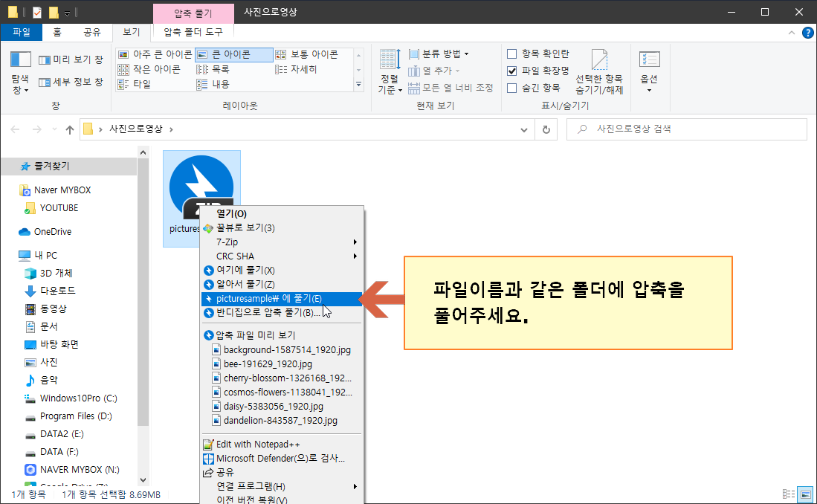Toggle 숨긴 항목 checkbox
Viewport: 817px width, 504px height.
pyautogui.click(x=511, y=88)
